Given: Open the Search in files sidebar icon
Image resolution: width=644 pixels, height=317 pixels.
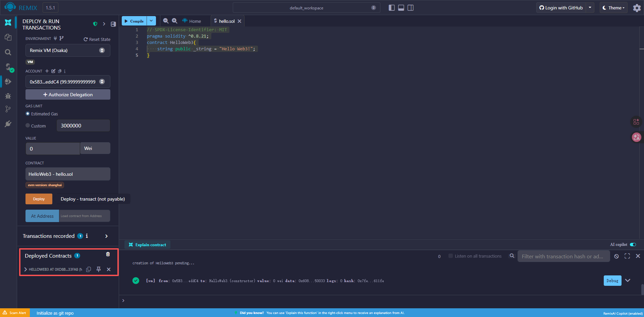Looking at the screenshot, I should tap(8, 52).
